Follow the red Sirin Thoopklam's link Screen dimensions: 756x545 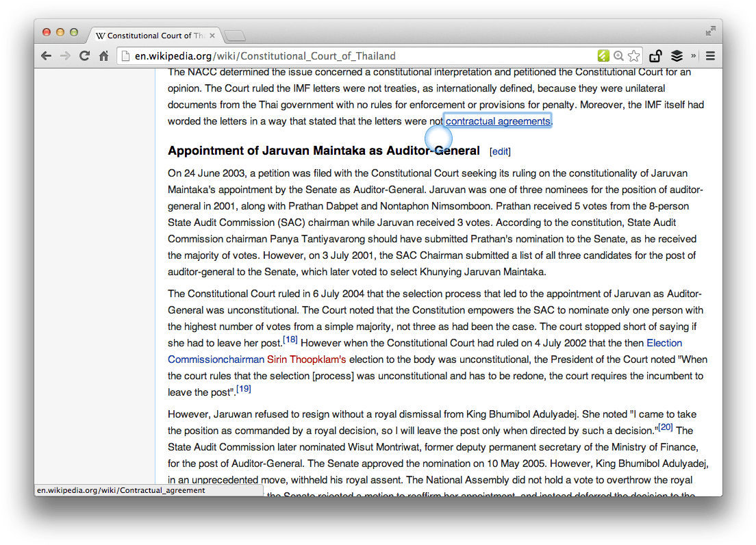click(307, 359)
